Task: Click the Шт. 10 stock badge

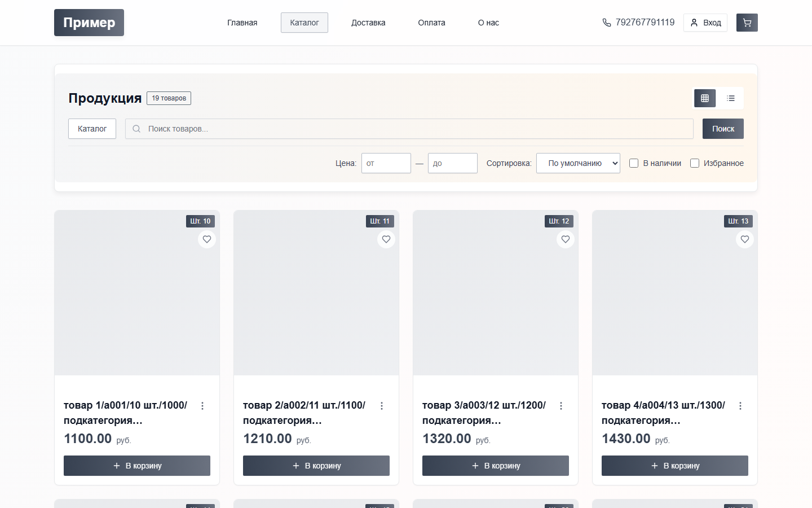Action: pyautogui.click(x=200, y=221)
